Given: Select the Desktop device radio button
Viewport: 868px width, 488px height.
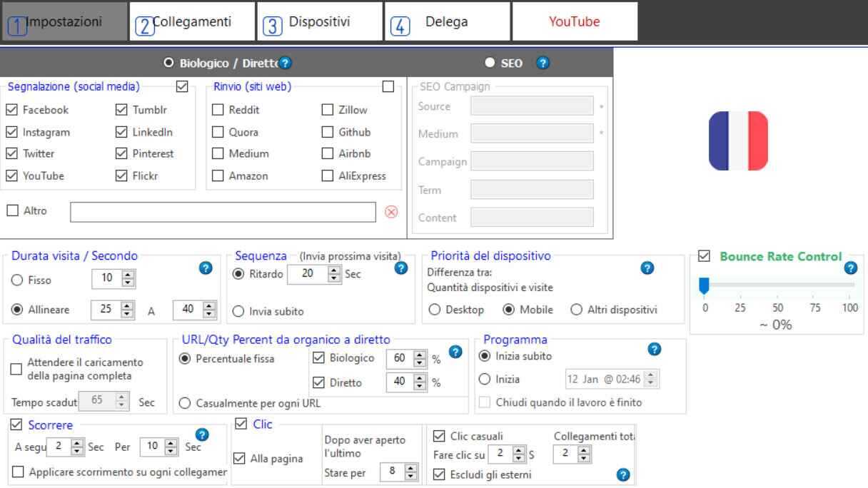Looking at the screenshot, I should tap(433, 310).
